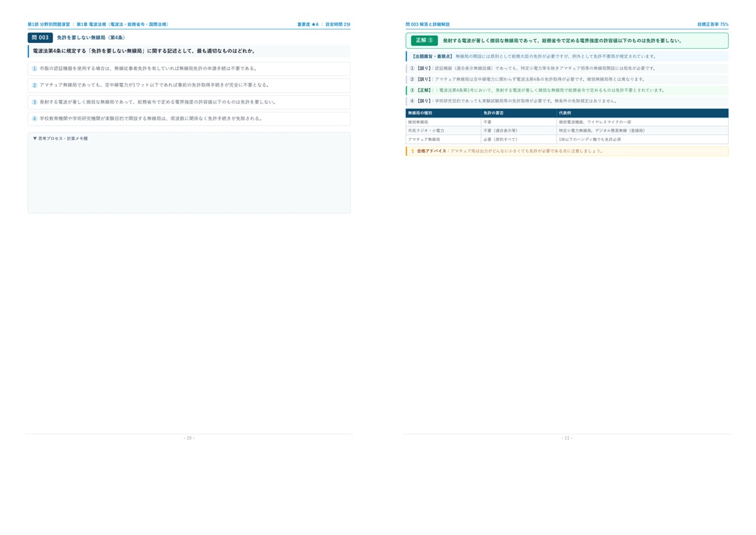756x535 pixels.
Task: Click the 合格アドバイス tip text
Action: [x=509, y=151]
